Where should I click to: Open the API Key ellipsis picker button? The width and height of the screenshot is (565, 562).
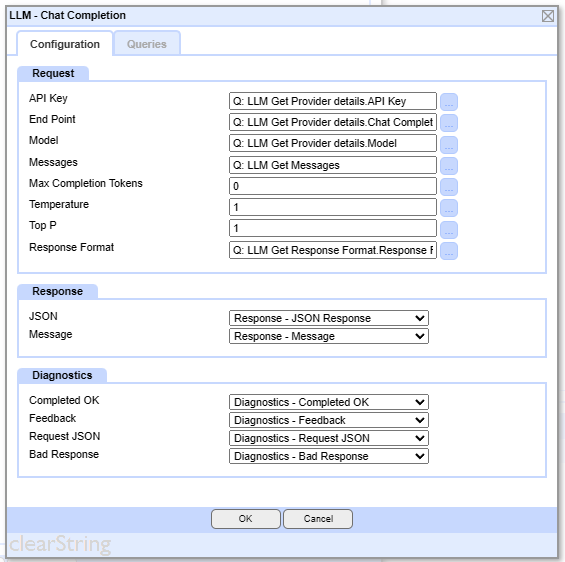449,102
